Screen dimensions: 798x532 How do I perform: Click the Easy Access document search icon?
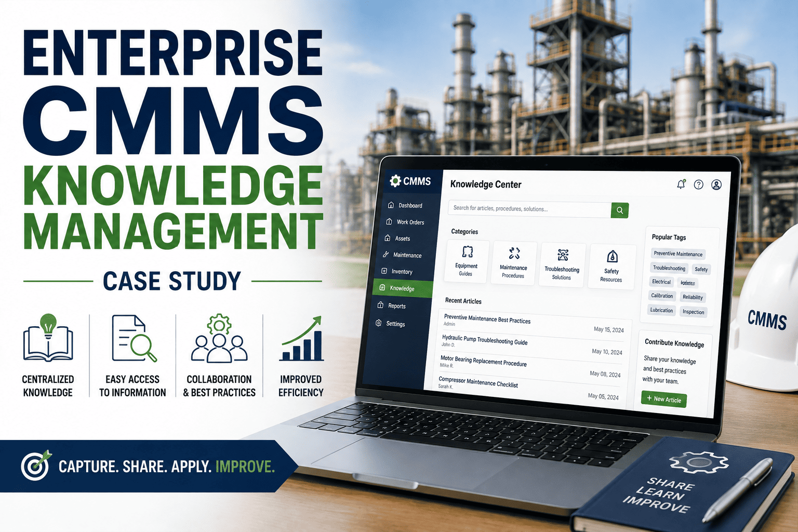click(134, 338)
